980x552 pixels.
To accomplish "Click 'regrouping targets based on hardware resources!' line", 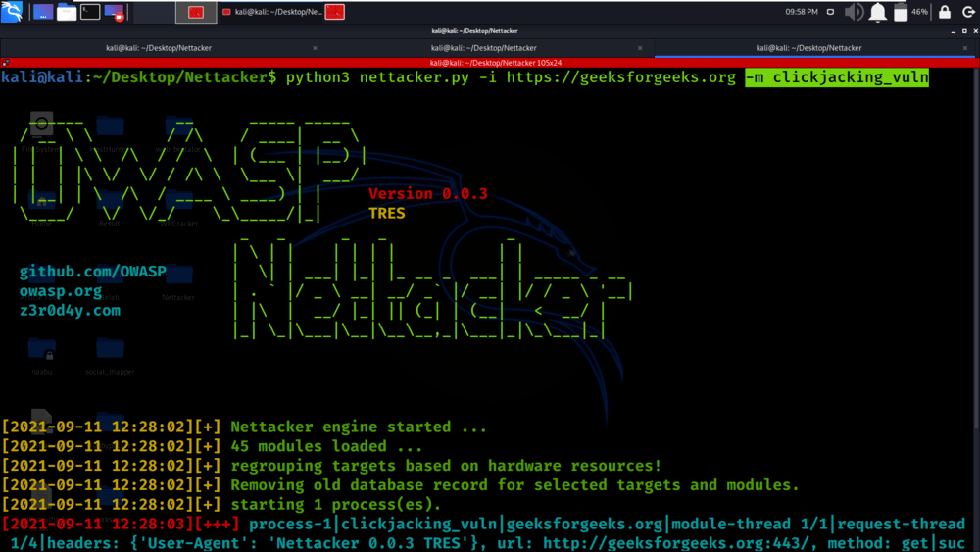I will pos(446,466).
